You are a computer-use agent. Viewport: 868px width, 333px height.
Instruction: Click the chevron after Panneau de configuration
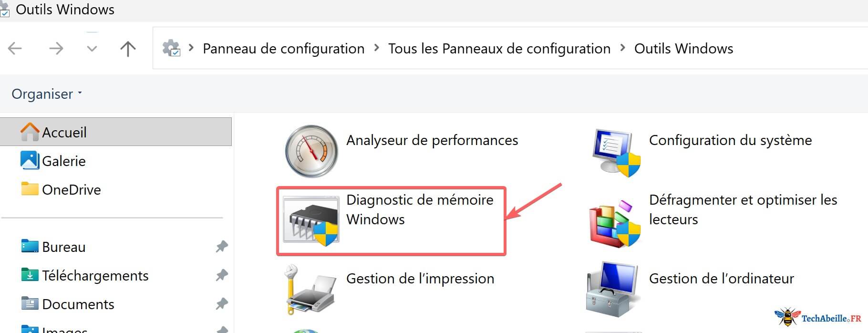point(376,48)
